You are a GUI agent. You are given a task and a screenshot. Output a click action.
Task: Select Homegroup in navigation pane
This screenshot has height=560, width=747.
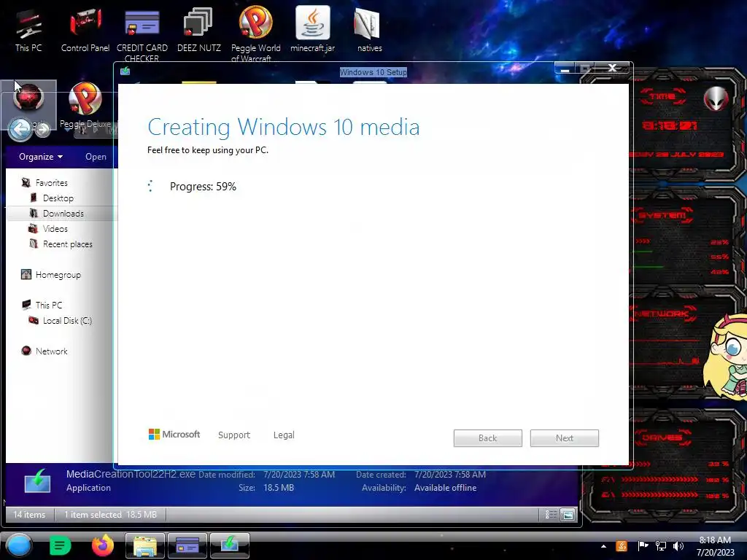pyautogui.click(x=58, y=275)
